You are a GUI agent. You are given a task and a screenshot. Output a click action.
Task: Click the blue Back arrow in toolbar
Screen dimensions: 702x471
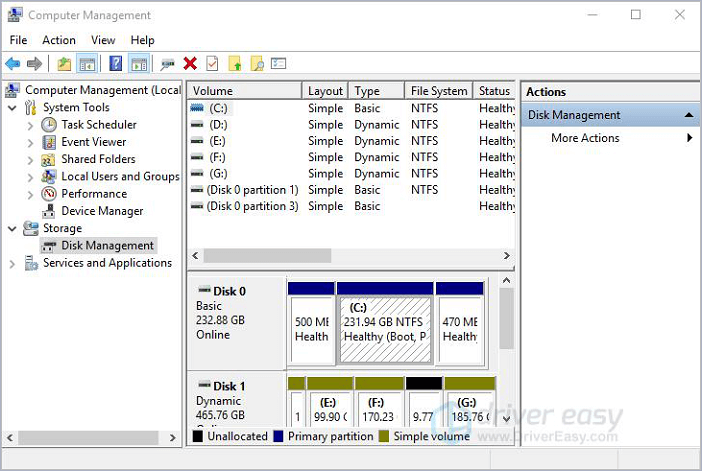click(12, 64)
